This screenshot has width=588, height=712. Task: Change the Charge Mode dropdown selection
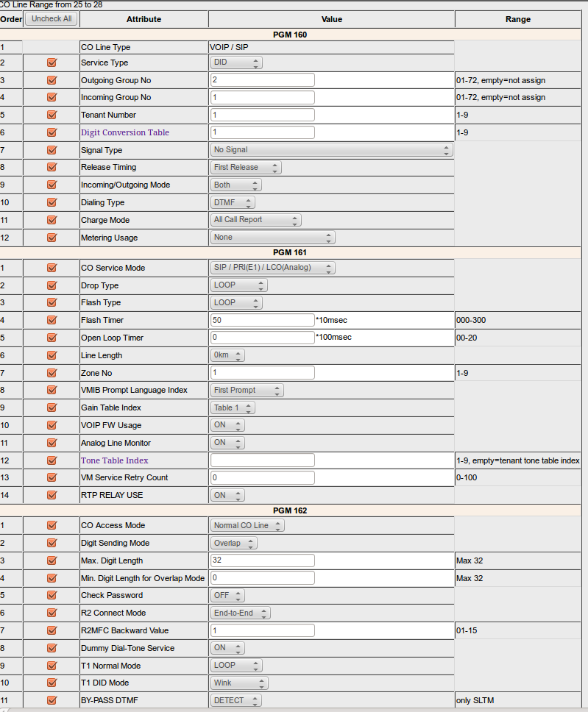pos(255,220)
